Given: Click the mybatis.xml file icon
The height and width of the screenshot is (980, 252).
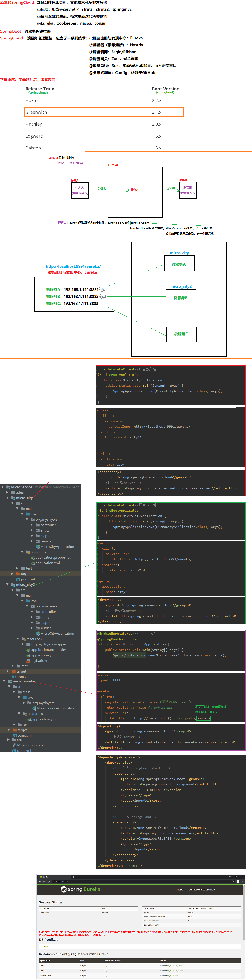Looking at the screenshot, I should 28,660.
